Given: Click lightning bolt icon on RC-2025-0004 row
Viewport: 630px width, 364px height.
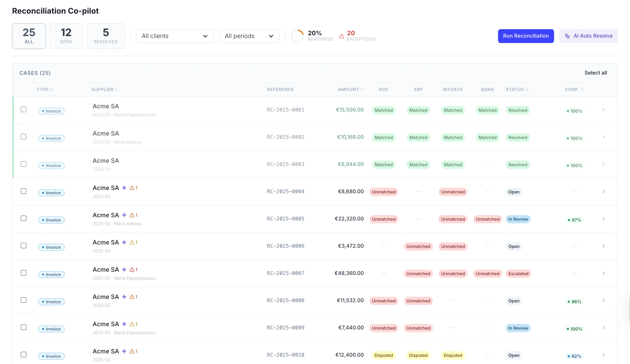Looking at the screenshot, I should 124,188.
